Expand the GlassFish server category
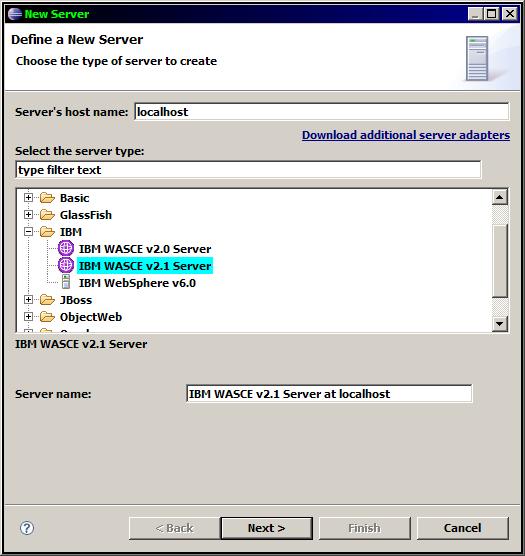Image resolution: width=525 pixels, height=556 pixels. (28, 215)
